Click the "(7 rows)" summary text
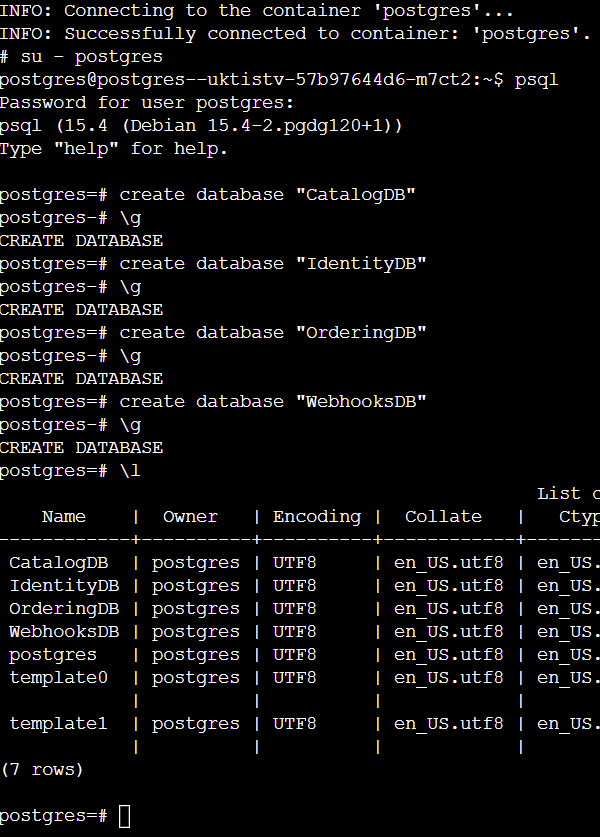Screen dimensions: 600x837 (x=42, y=770)
